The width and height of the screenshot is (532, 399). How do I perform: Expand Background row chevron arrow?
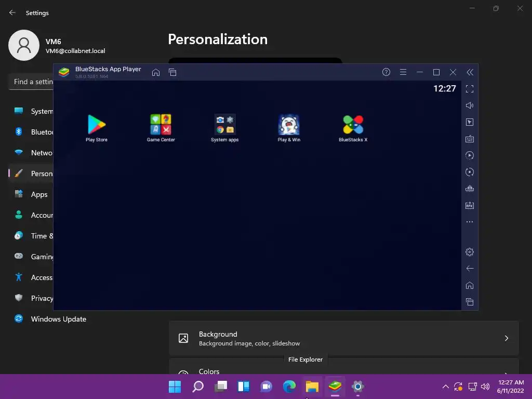click(506, 338)
